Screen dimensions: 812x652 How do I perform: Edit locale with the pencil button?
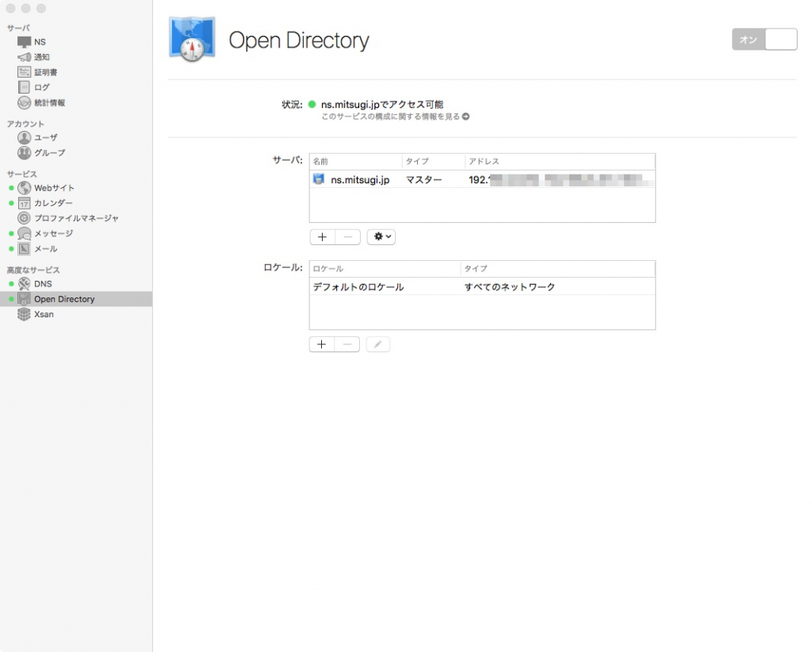tap(378, 344)
